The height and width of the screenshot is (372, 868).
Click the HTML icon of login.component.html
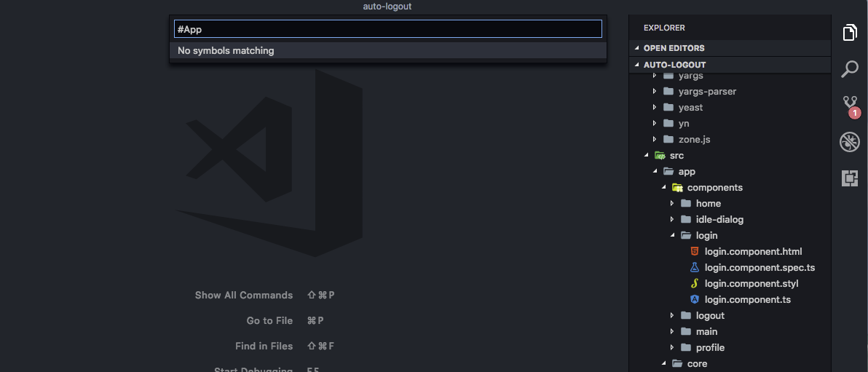pos(695,251)
